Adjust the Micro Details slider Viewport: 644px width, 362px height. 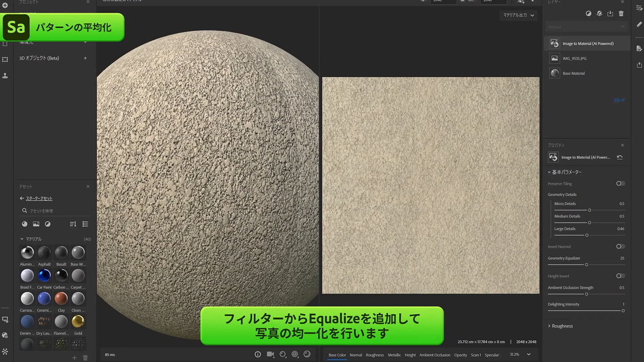589,210
